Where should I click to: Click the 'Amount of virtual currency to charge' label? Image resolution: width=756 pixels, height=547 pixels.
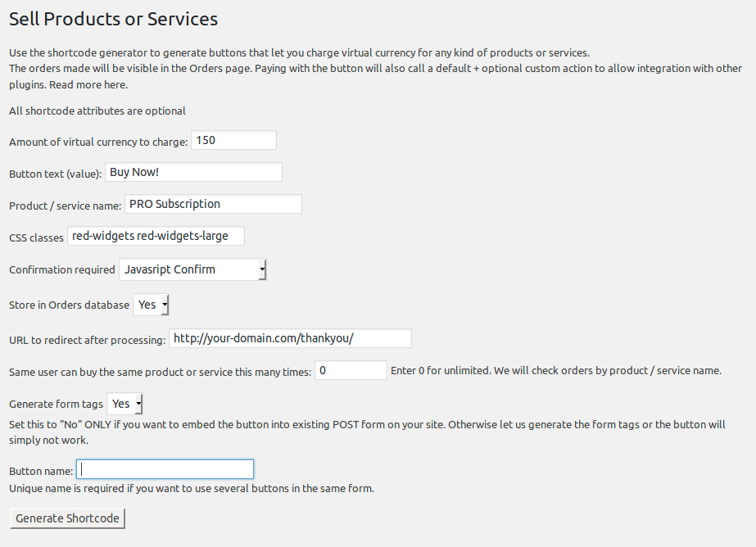click(98, 142)
